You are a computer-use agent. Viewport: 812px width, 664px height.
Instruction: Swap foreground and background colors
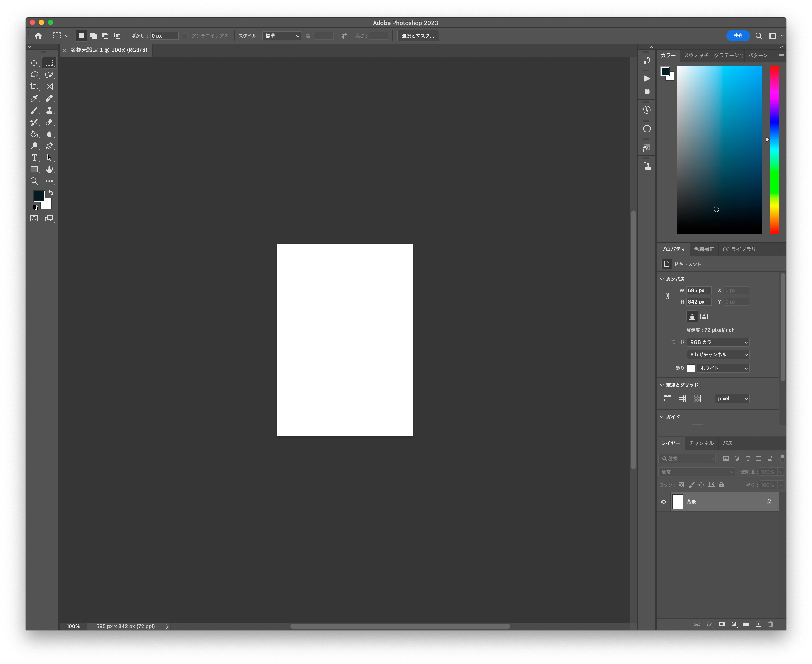[x=51, y=193]
